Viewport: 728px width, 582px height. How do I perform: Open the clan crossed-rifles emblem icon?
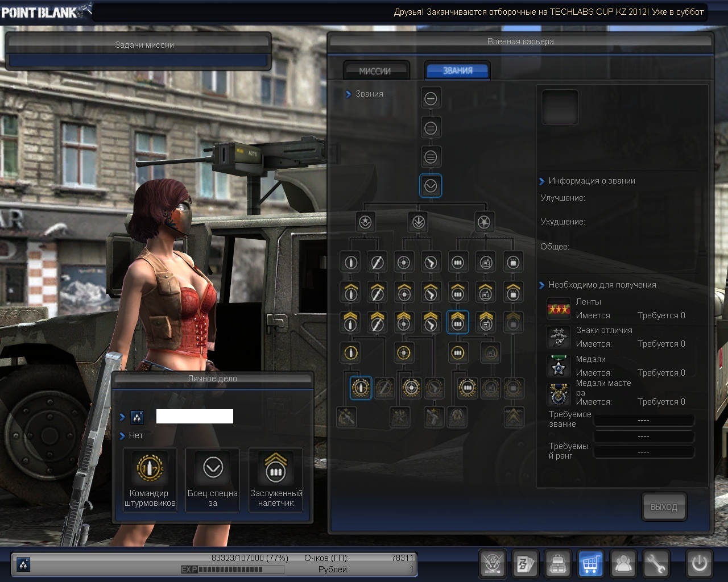(492, 564)
